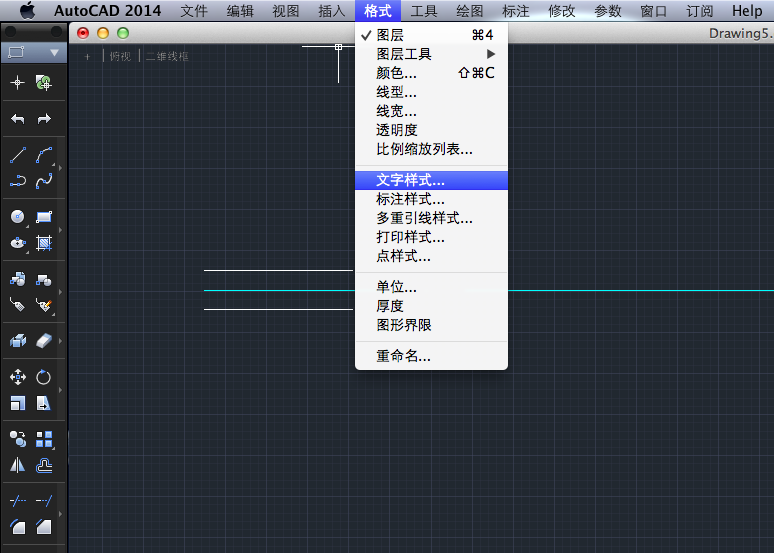
Task: Select the Hatch tool
Action: coord(44,243)
